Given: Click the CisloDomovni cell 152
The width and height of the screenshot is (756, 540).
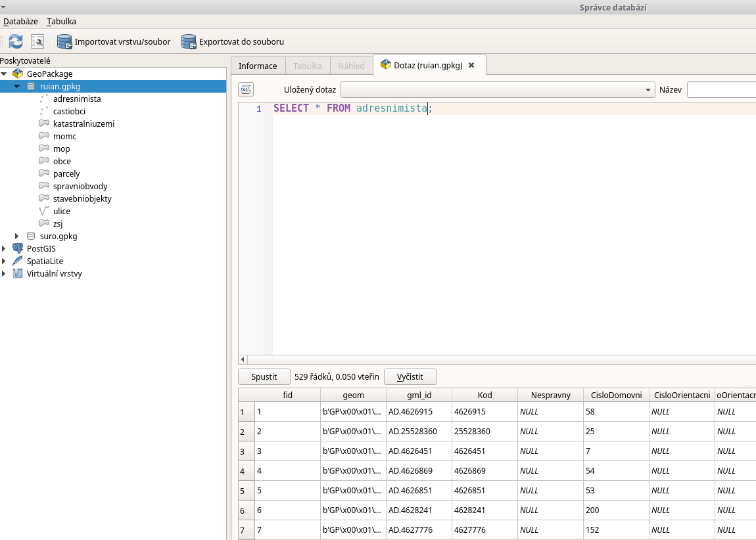Looking at the screenshot, I should tap(616, 530).
